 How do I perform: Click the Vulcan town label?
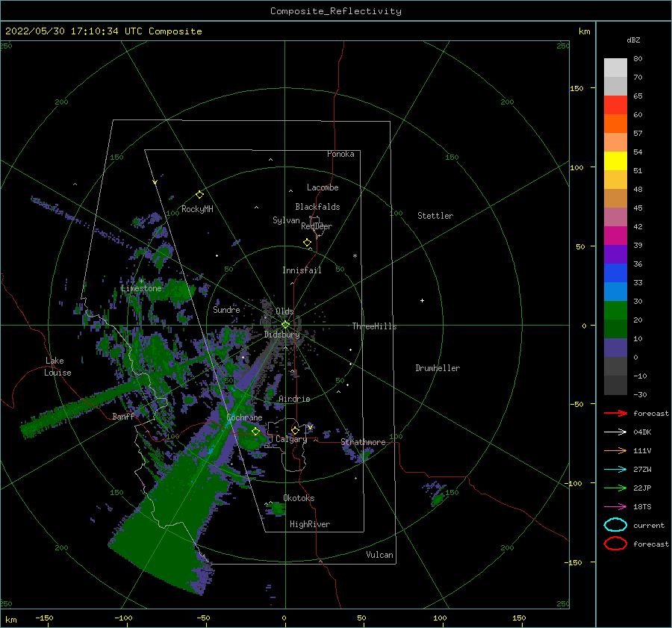coord(379,555)
